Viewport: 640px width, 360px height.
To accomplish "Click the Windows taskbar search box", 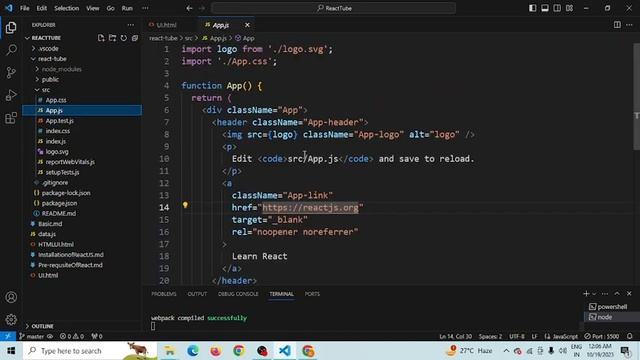I will tap(90, 351).
